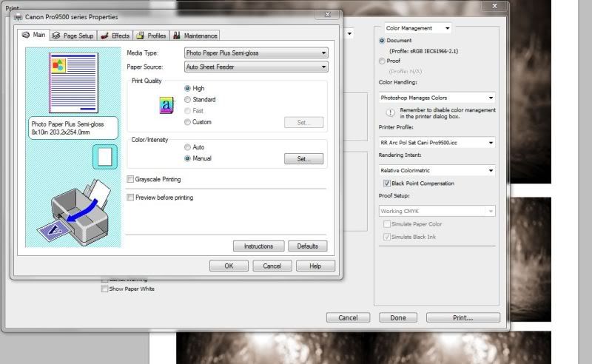Switch to the Page Setup tab
This screenshot has height=364, width=592.
tap(73, 36)
